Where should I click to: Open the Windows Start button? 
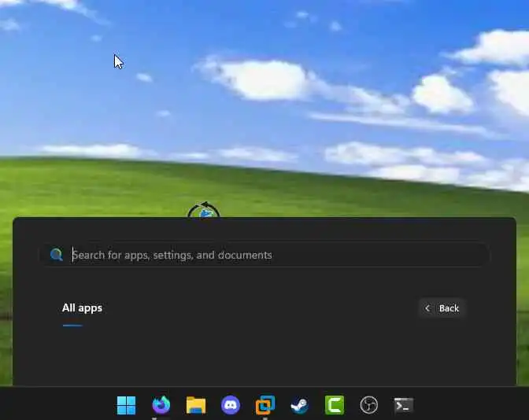pyautogui.click(x=126, y=405)
